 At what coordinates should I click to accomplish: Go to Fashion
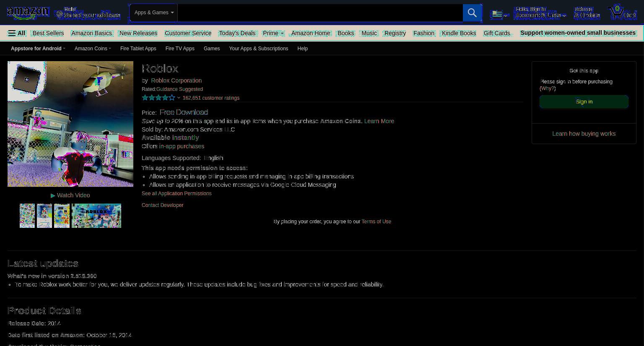tap(424, 33)
